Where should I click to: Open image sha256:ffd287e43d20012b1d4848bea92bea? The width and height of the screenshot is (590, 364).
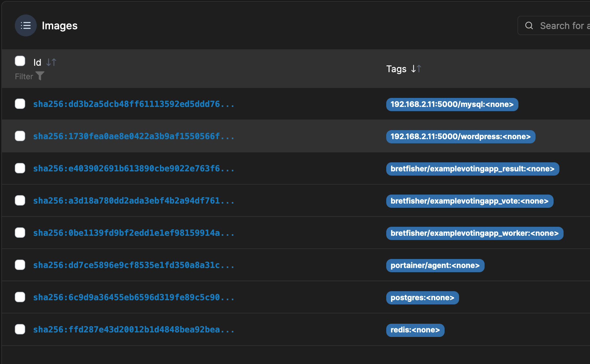(x=133, y=329)
